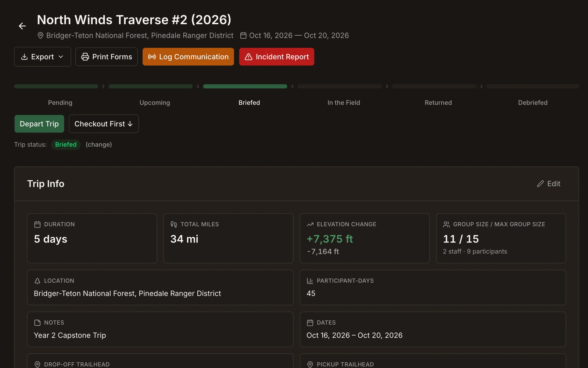Image resolution: width=588 pixels, height=368 pixels.
Task: Click the Pending progress bar segment
Action: click(56, 86)
